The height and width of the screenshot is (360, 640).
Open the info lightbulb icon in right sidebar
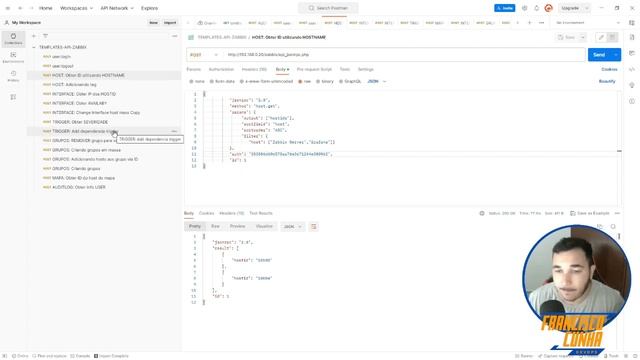coord(632,85)
